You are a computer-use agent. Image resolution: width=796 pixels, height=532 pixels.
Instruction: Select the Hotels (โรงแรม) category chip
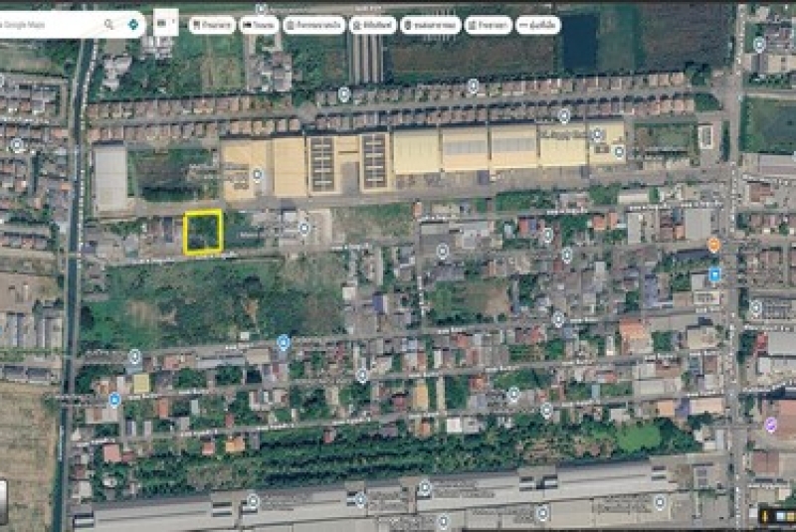pos(260,25)
